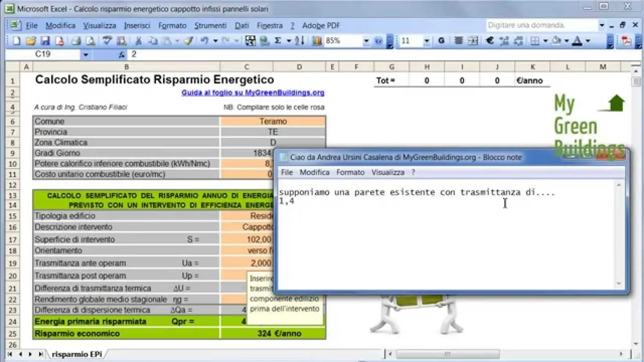
Task: Toggle Merge and Center cells
Action: coord(473,41)
